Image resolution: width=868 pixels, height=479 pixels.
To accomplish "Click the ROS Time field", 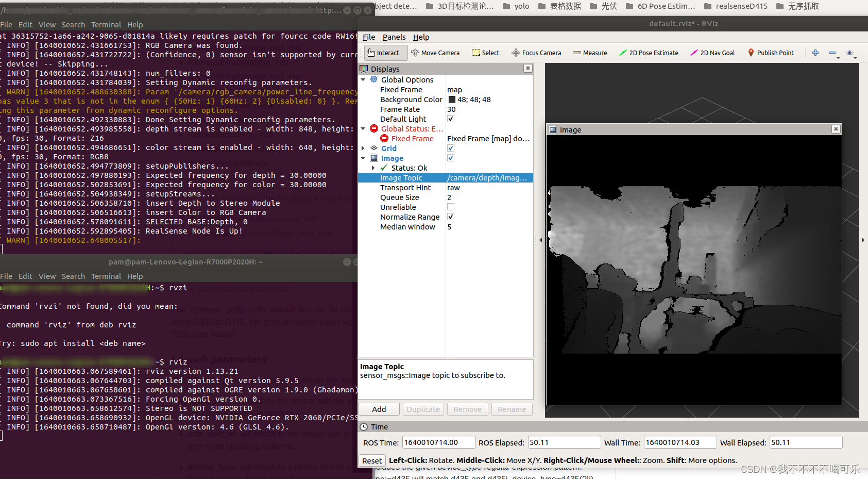I will [438, 442].
